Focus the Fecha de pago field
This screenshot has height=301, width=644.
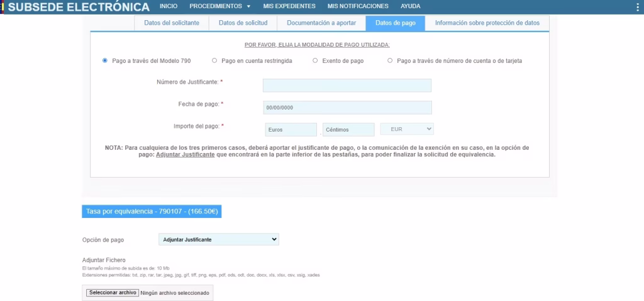(x=347, y=108)
